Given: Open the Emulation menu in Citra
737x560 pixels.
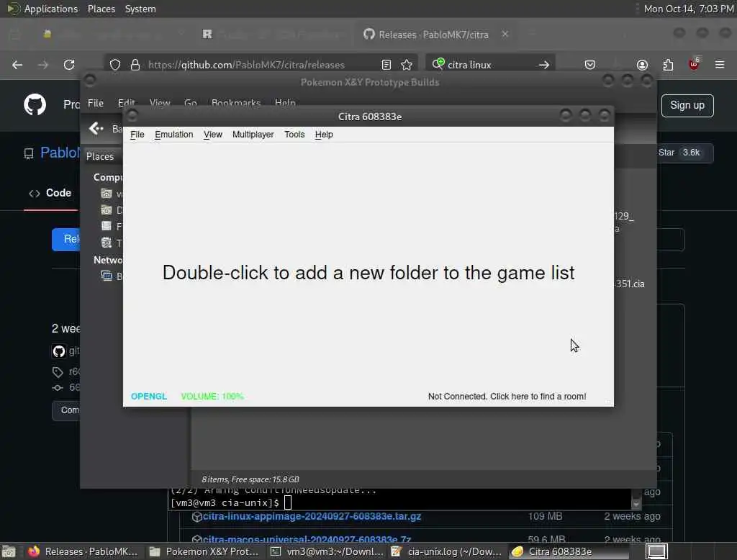Looking at the screenshot, I should tap(174, 135).
